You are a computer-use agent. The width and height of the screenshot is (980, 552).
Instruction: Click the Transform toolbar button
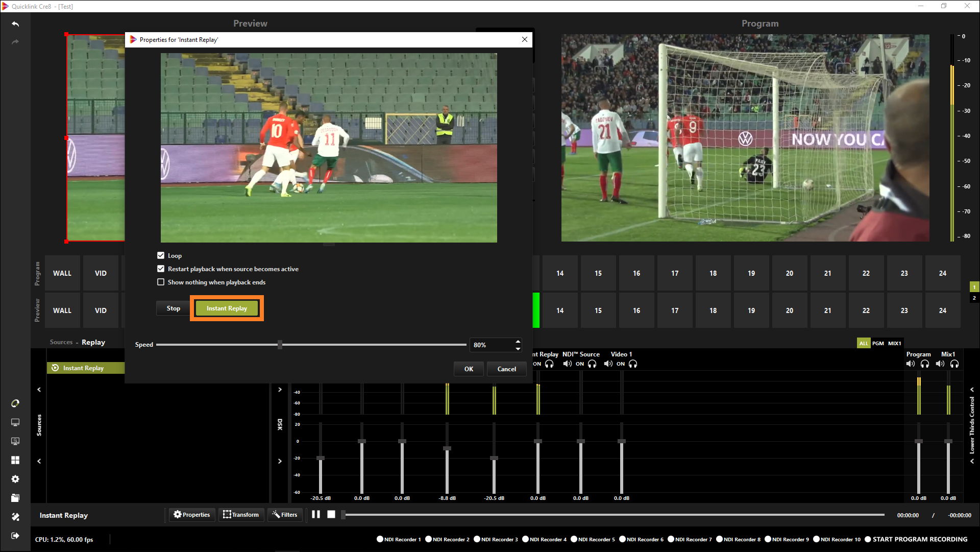(241, 515)
